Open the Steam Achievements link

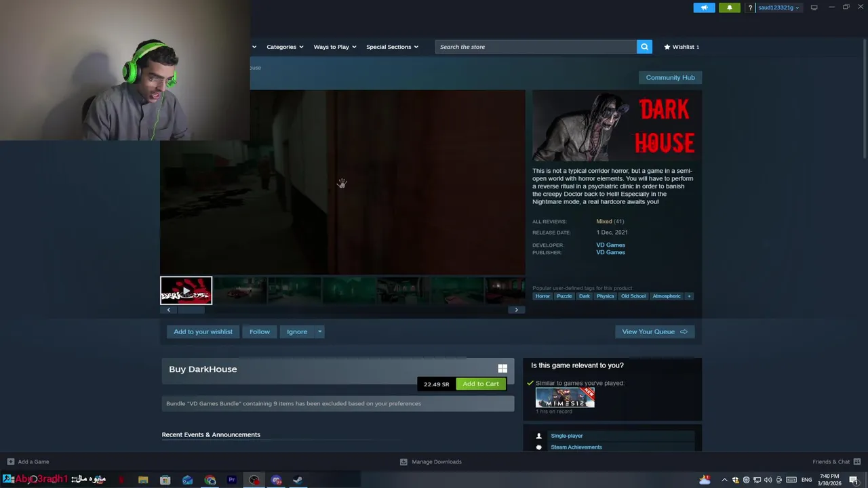click(576, 447)
